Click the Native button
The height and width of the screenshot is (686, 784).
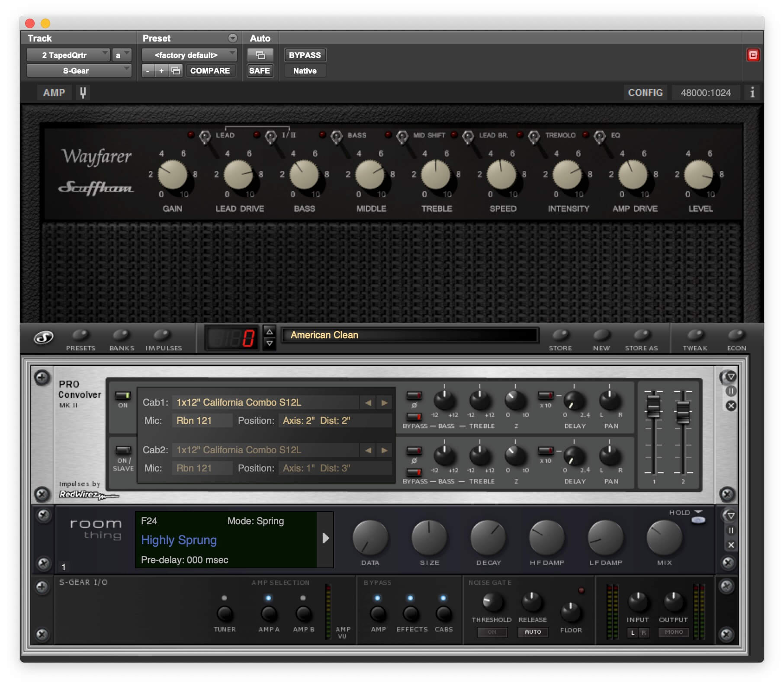pyautogui.click(x=305, y=71)
